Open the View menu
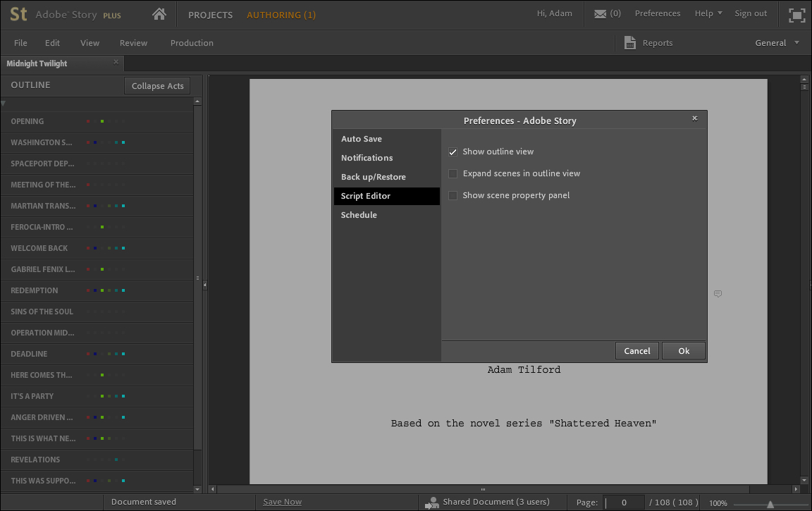 click(90, 43)
